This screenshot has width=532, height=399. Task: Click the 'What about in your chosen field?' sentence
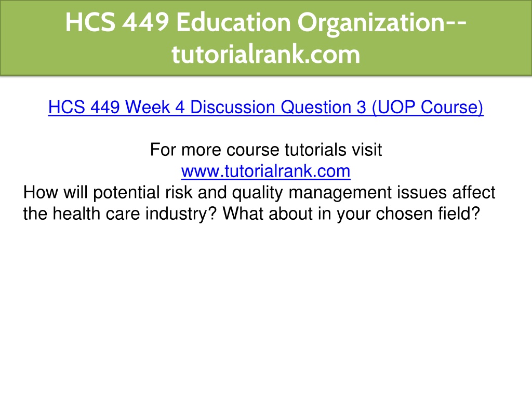(x=351, y=214)
